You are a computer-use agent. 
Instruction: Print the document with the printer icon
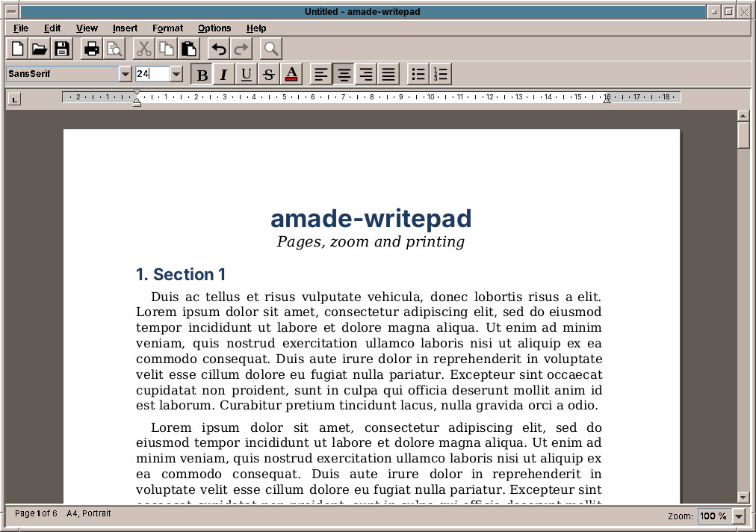(x=92, y=49)
